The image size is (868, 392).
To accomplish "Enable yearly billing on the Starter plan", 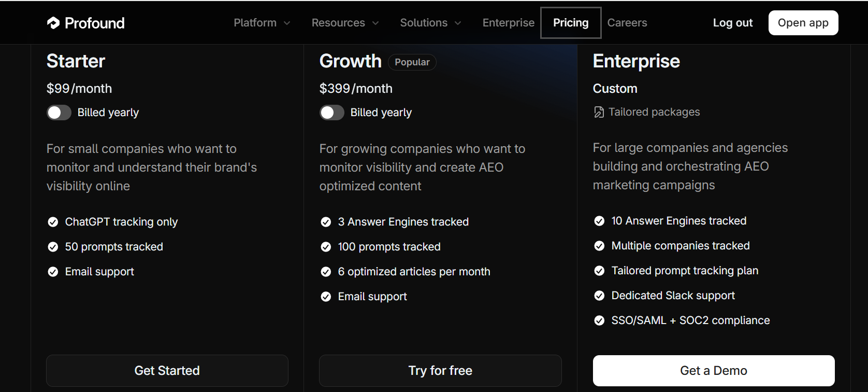I will tap(59, 112).
